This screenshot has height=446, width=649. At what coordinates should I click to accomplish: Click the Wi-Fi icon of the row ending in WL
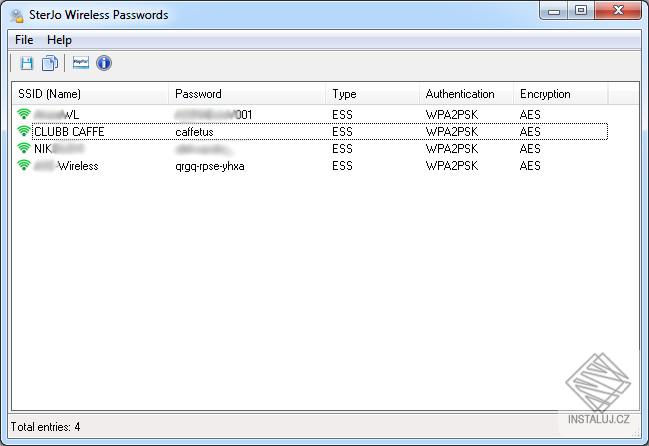tap(24, 114)
